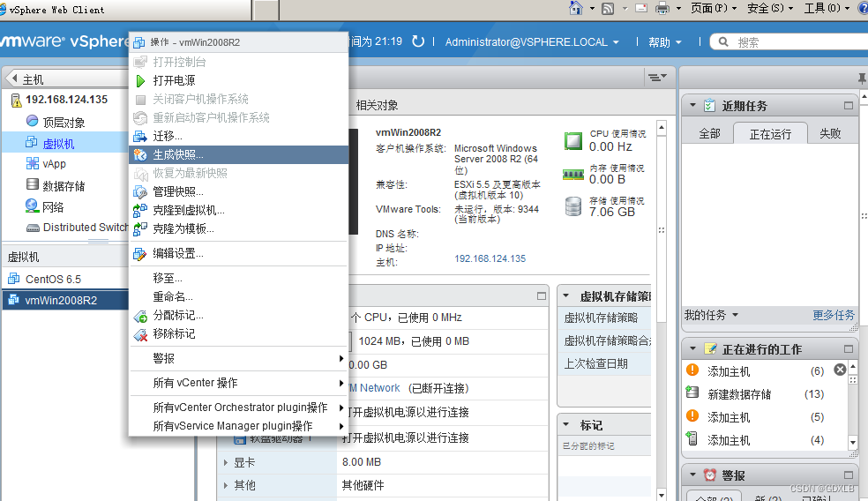Screen dimensions: 868x501
Task: Click the refresh icon next to the time
Action: pos(418,41)
